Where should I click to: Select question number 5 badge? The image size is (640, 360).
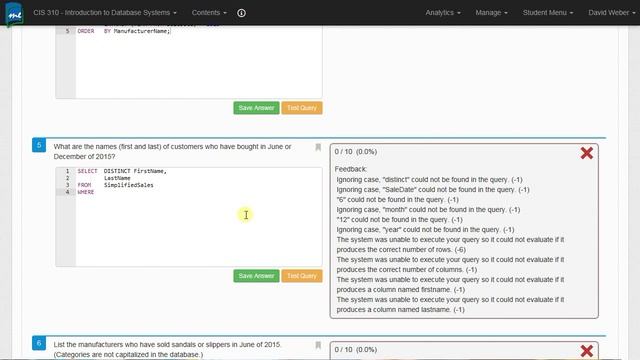click(39, 145)
